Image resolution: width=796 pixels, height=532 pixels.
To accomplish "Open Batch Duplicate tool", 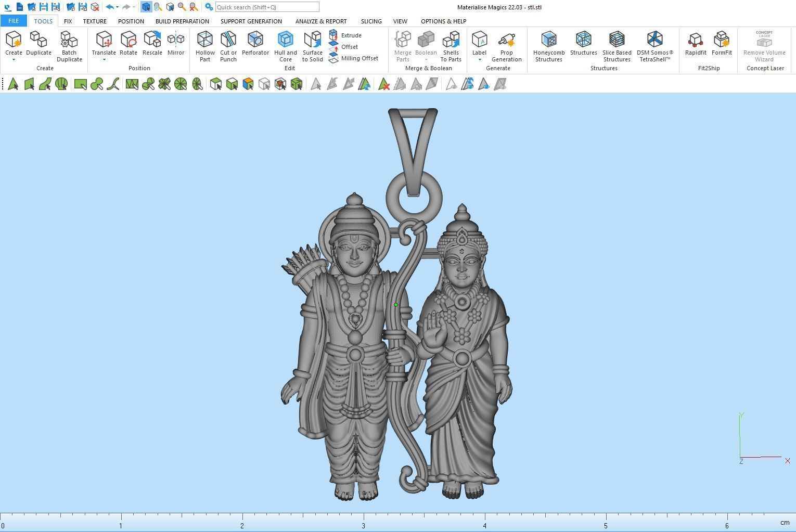I will click(x=69, y=46).
